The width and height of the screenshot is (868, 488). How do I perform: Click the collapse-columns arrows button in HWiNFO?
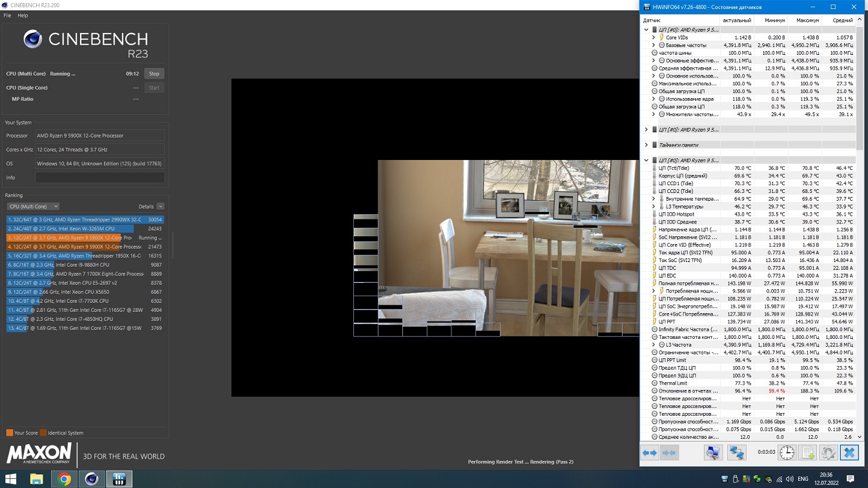pos(670,453)
